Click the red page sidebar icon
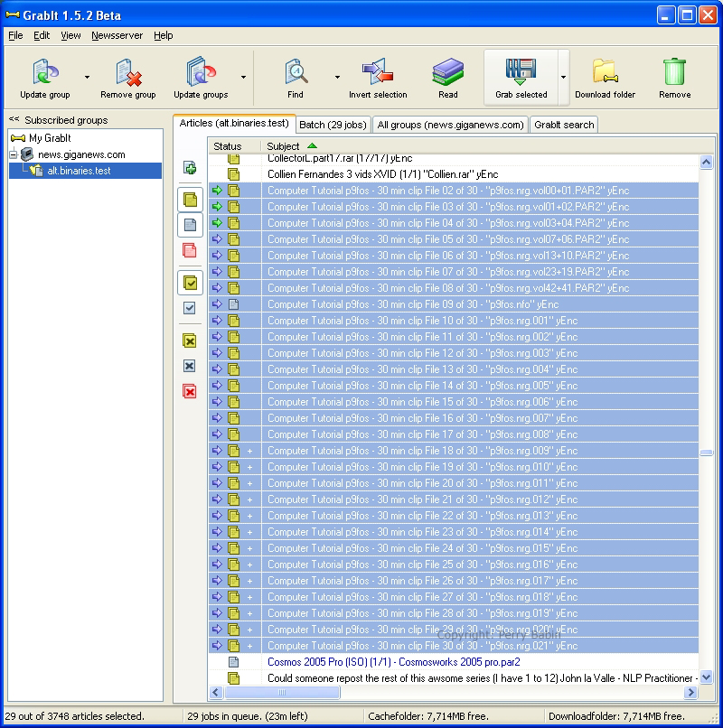Image resolution: width=723 pixels, height=728 pixels. click(190, 250)
